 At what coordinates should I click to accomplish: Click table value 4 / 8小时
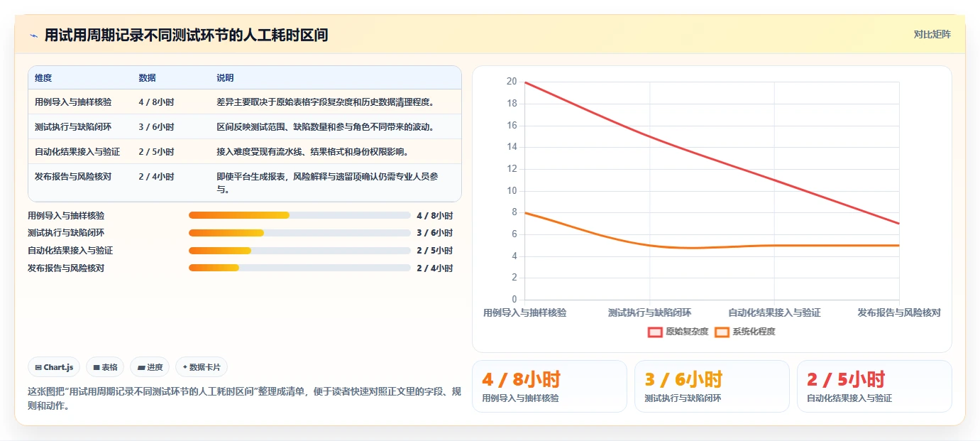point(156,102)
